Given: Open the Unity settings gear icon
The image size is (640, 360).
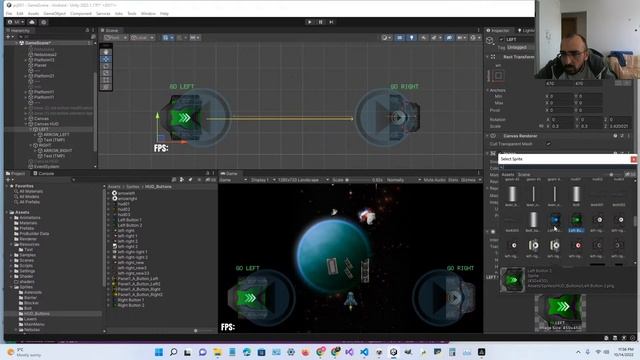Looking at the screenshot, I should [44, 22].
